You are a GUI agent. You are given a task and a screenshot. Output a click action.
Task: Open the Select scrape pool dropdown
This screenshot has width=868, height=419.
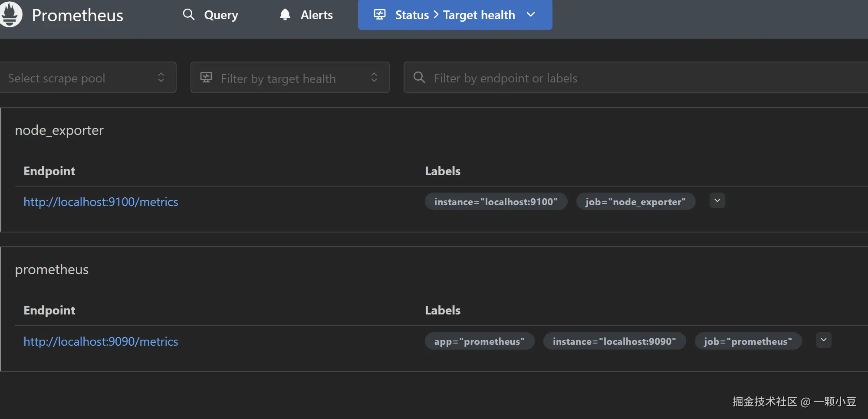(x=88, y=78)
